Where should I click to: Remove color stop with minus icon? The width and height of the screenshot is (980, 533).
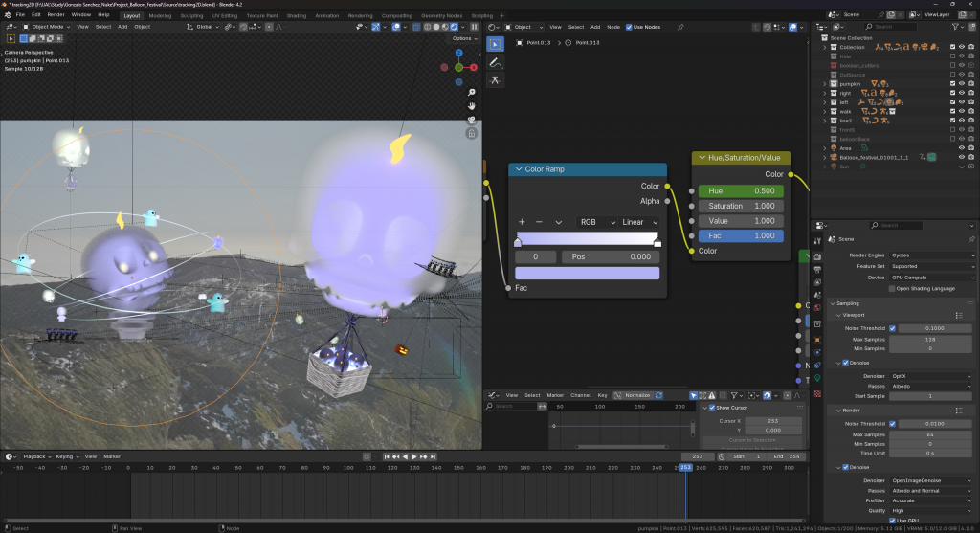pos(539,222)
